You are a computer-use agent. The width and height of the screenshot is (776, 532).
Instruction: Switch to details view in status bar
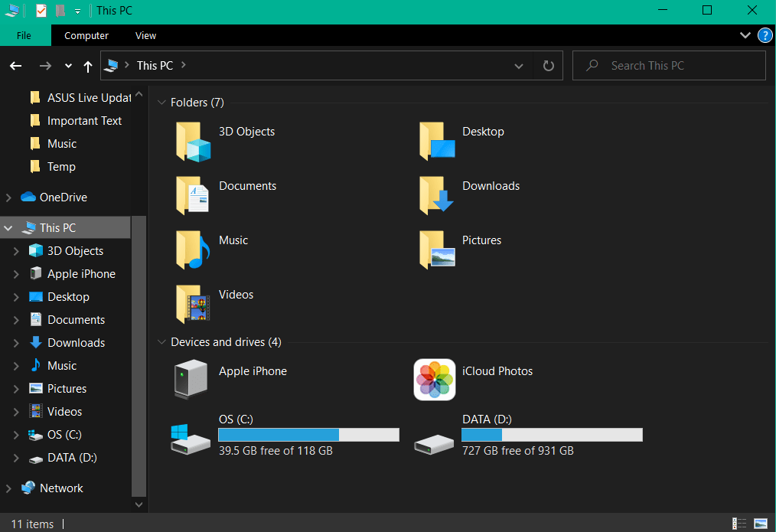[739, 523]
